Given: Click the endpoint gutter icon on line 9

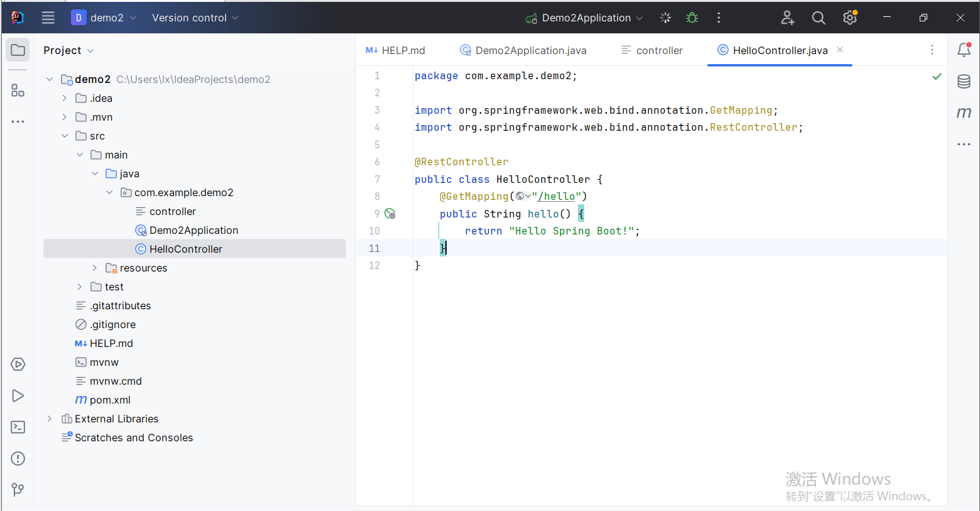Looking at the screenshot, I should point(390,214).
